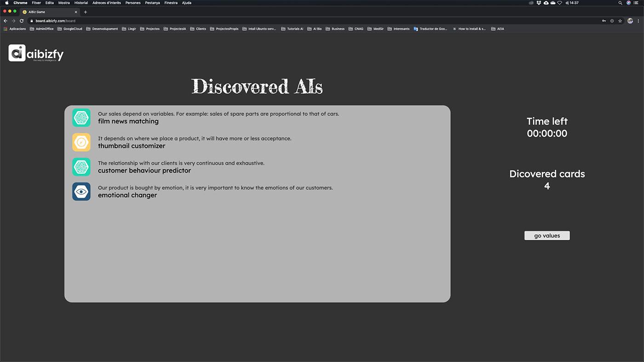Reload the page
The image size is (644, 362).
coord(21,21)
